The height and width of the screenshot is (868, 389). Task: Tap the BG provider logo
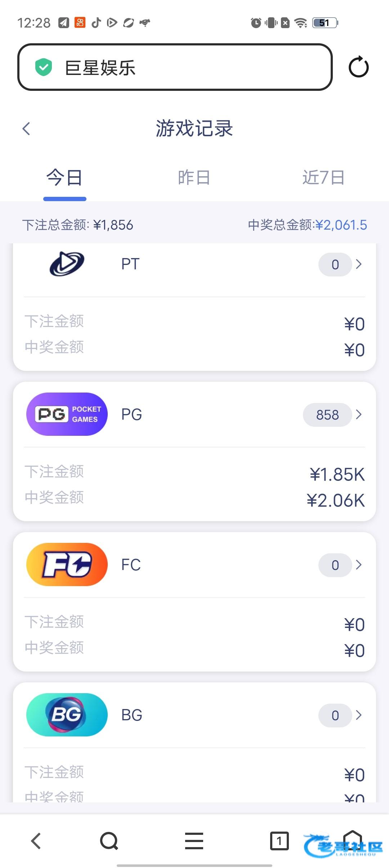pos(67,715)
